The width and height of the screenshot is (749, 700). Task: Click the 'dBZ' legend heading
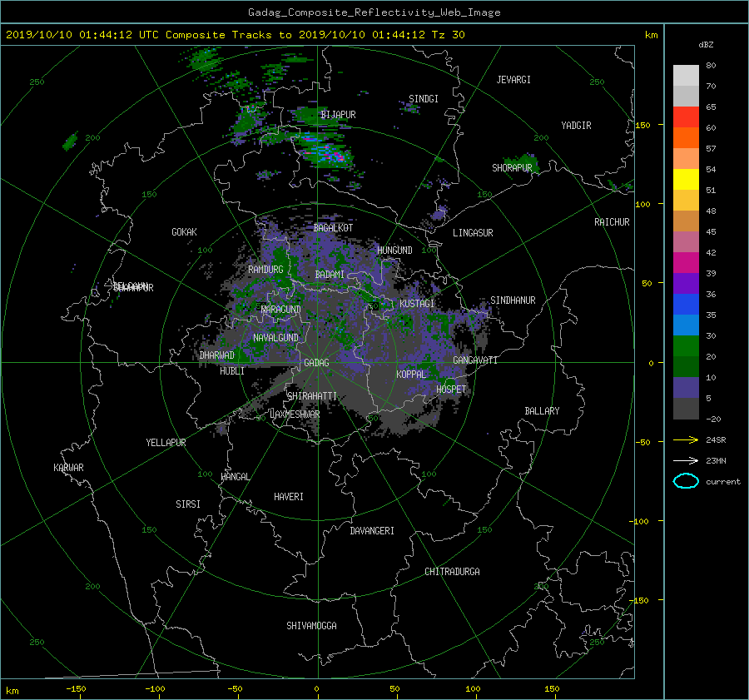[706, 44]
